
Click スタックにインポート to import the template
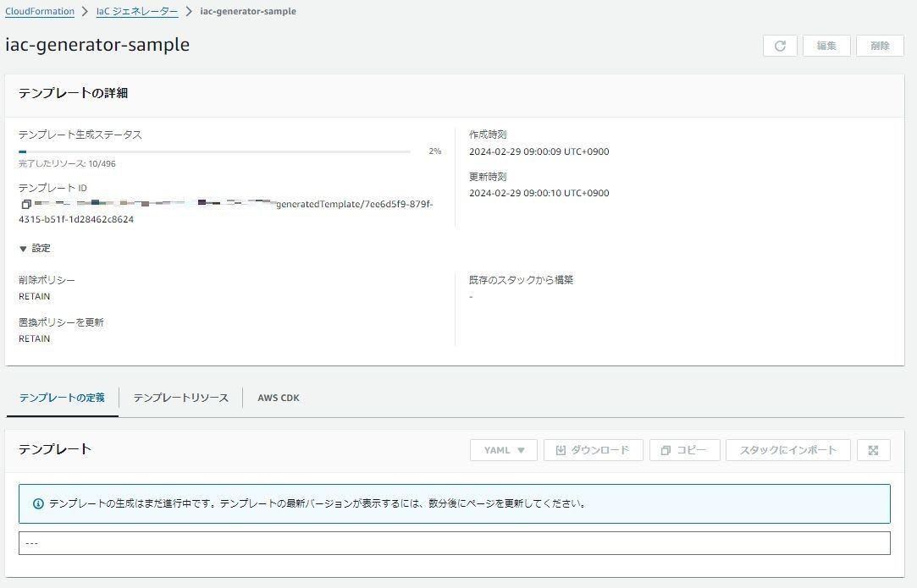pyautogui.click(x=787, y=449)
